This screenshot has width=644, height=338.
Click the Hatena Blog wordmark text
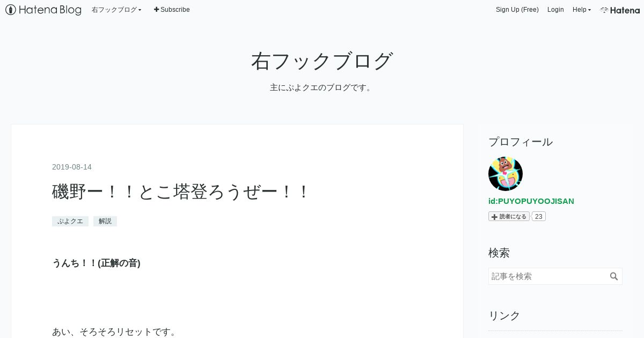pyautogui.click(x=50, y=10)
